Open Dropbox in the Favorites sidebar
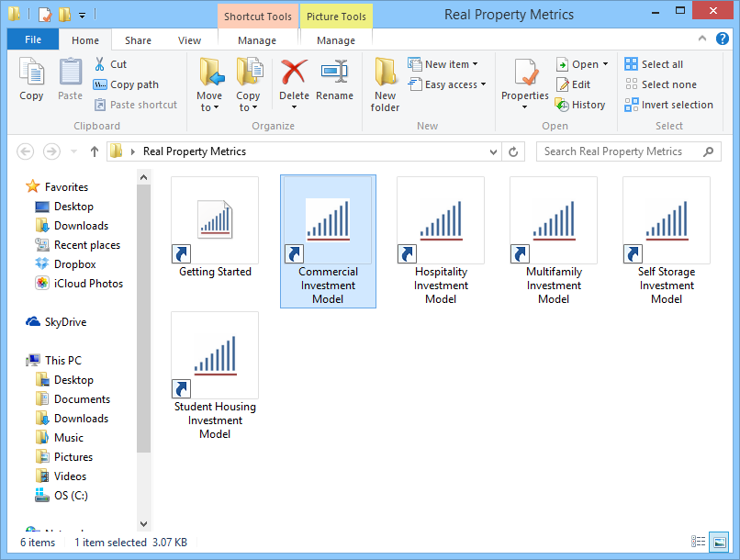 tap(74, 264)
